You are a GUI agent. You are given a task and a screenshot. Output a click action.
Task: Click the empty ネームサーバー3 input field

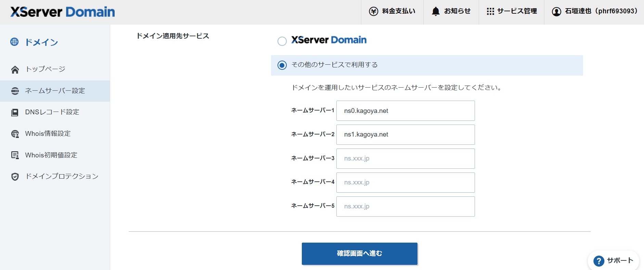coord(405,158)
